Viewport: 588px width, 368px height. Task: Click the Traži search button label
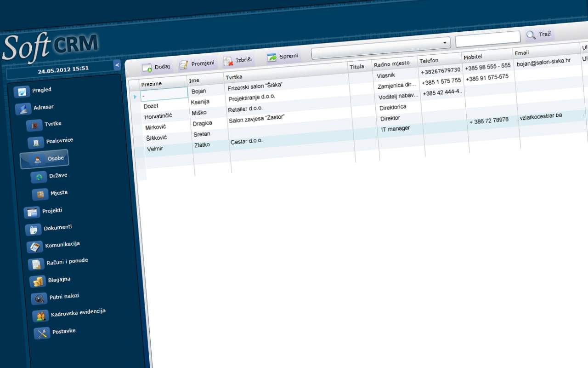tap(545, 34)
